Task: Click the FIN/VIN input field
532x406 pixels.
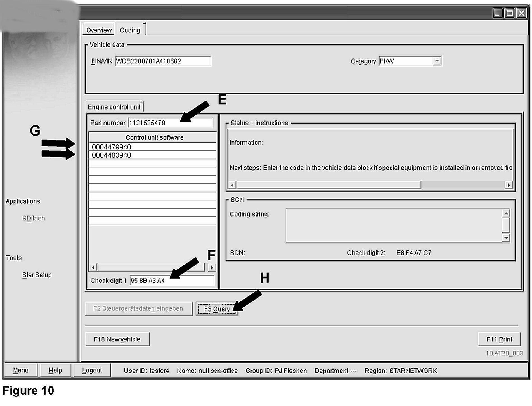Action: (163, 61)
